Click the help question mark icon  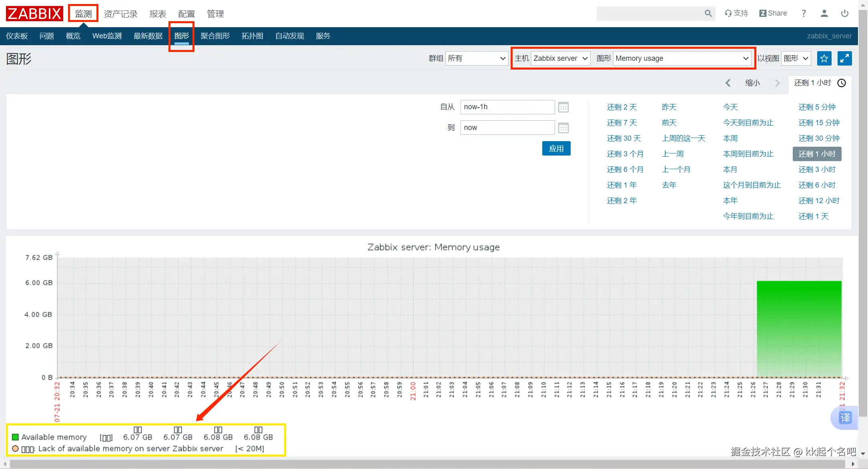click(804, 14)
